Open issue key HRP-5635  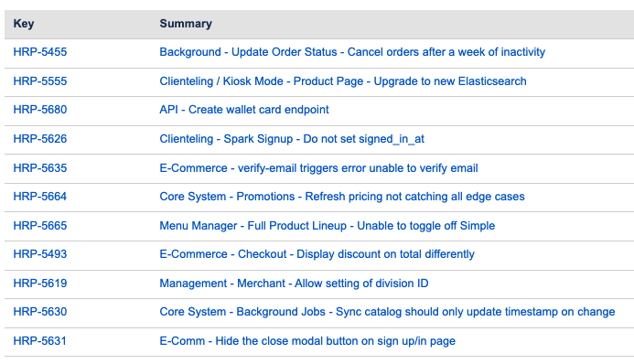pos(40,167)
